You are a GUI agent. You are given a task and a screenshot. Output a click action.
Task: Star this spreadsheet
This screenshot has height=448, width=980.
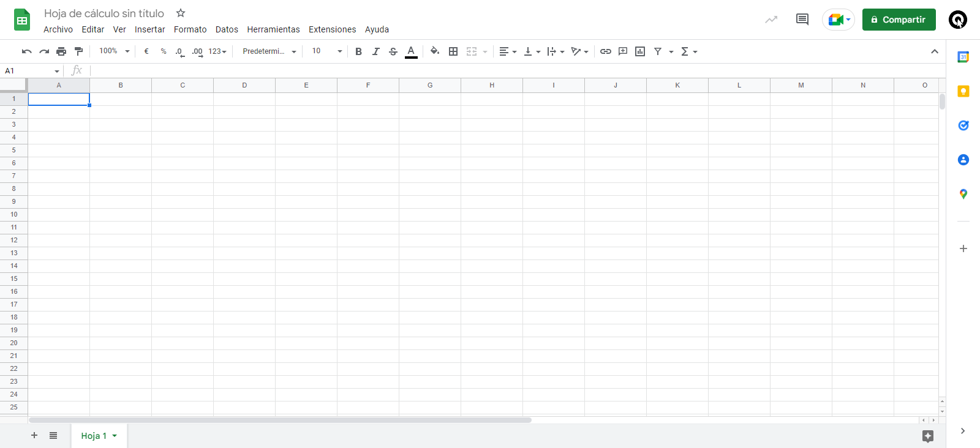coord(181,13)
